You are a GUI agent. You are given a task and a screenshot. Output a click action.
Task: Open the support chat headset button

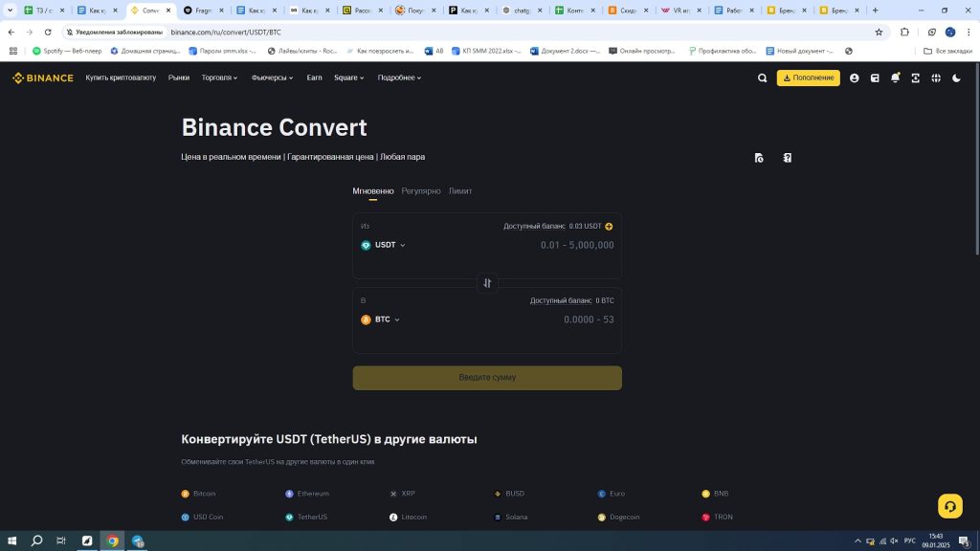pos(950,506)
